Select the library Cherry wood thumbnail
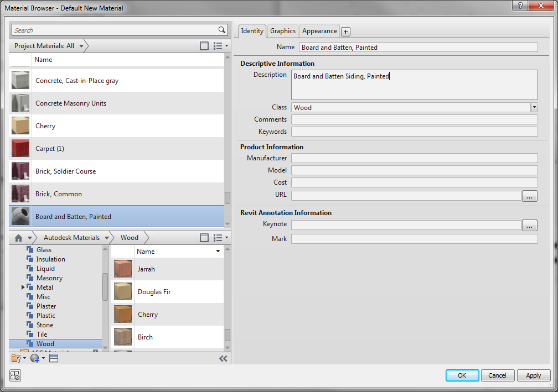Image resolution: width=558 pixels, height=392 pixels. 123,315
